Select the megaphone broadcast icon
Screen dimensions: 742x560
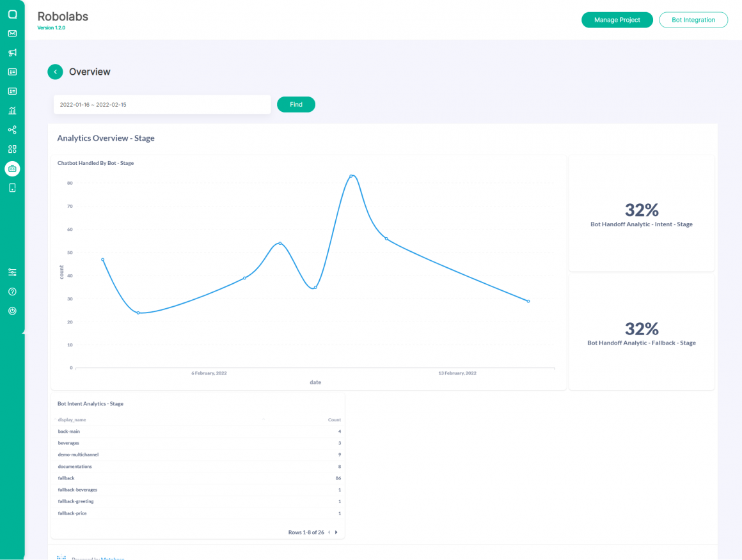(12, 52)
